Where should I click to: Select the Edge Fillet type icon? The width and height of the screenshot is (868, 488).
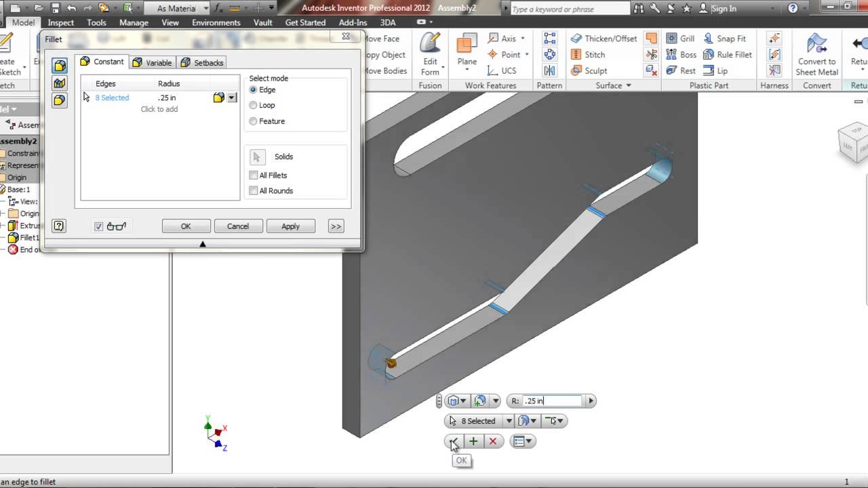pos(60,66)
